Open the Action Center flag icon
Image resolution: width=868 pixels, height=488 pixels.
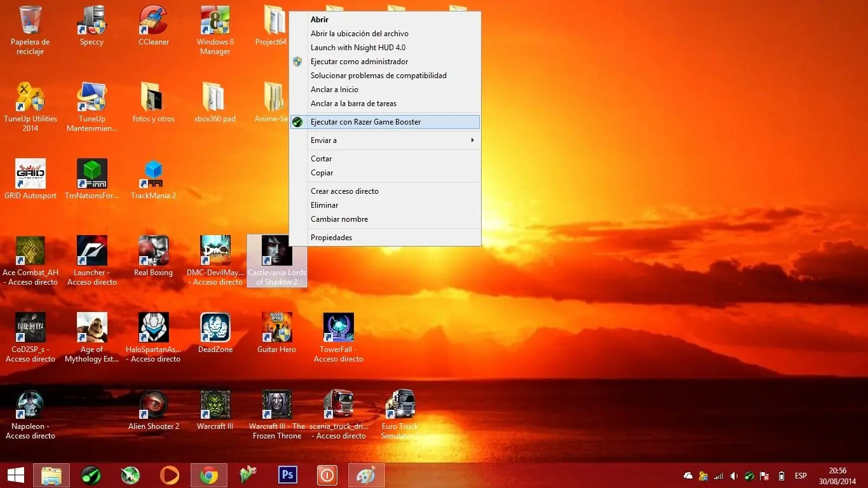tap(765, 476)
